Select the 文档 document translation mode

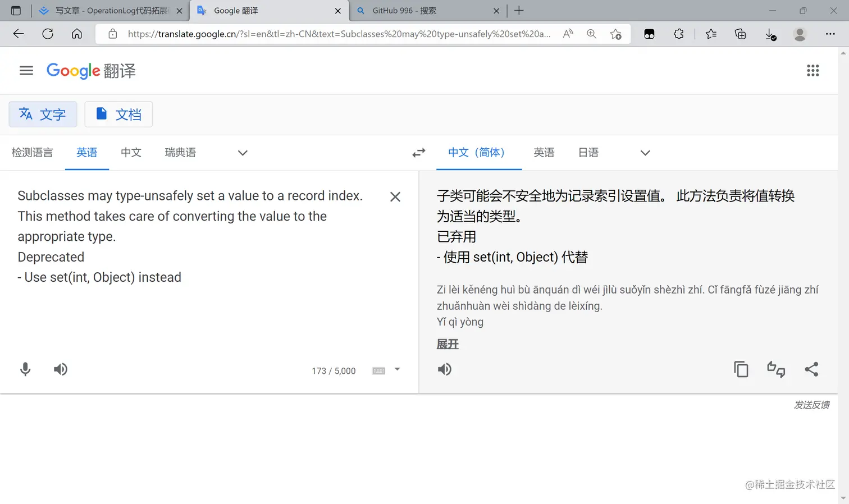(x=118, y=114)
